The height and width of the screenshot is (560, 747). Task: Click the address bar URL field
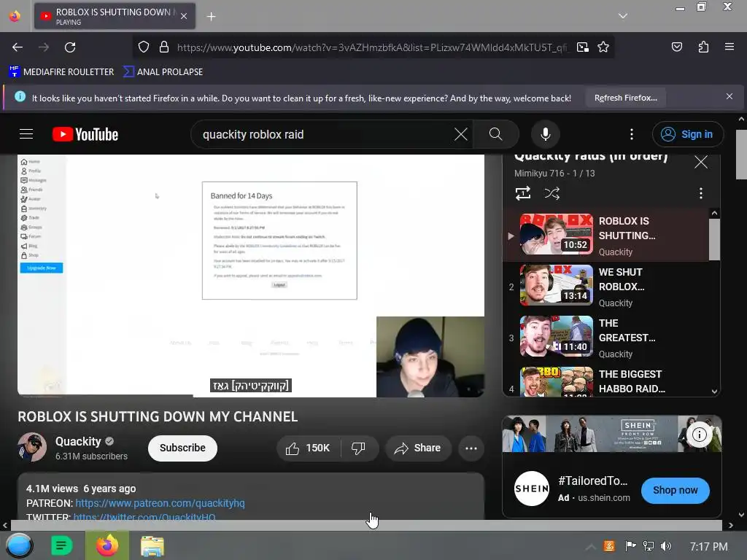(x=371, y=47)
